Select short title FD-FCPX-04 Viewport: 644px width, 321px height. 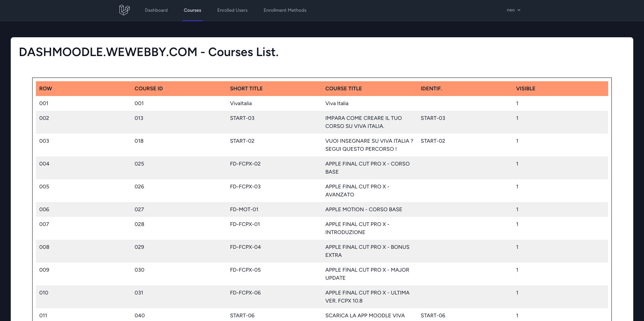(x=246, y=247)
